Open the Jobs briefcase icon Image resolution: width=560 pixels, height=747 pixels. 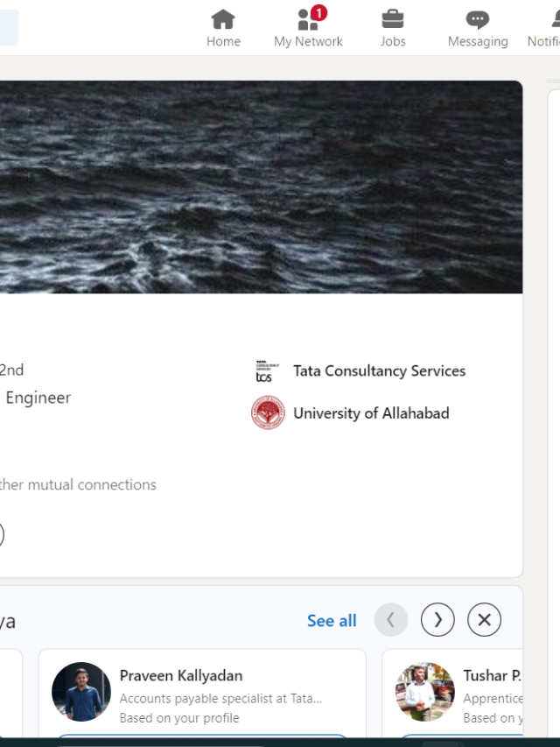pos(393,19)
